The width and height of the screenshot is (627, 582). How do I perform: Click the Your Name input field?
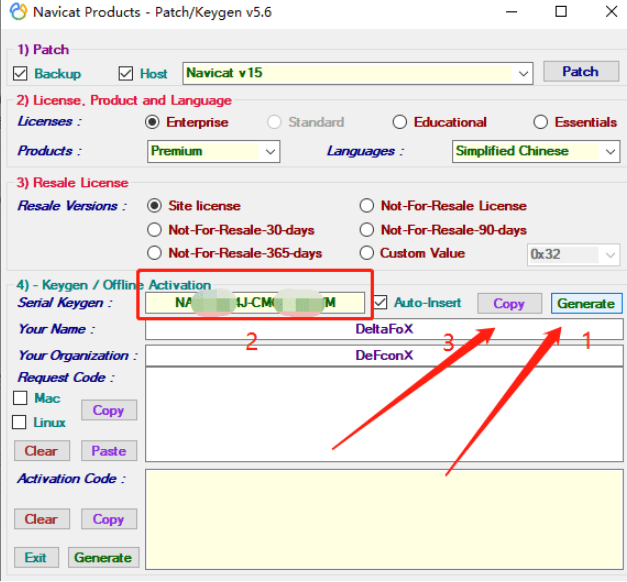point(384,329)
